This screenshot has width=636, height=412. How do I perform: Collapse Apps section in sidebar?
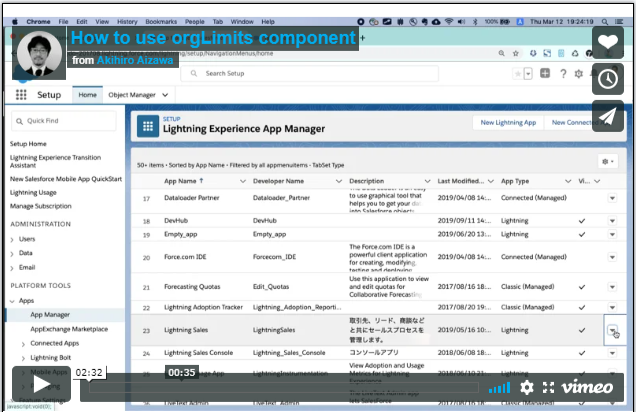click(x=12, y=301)
